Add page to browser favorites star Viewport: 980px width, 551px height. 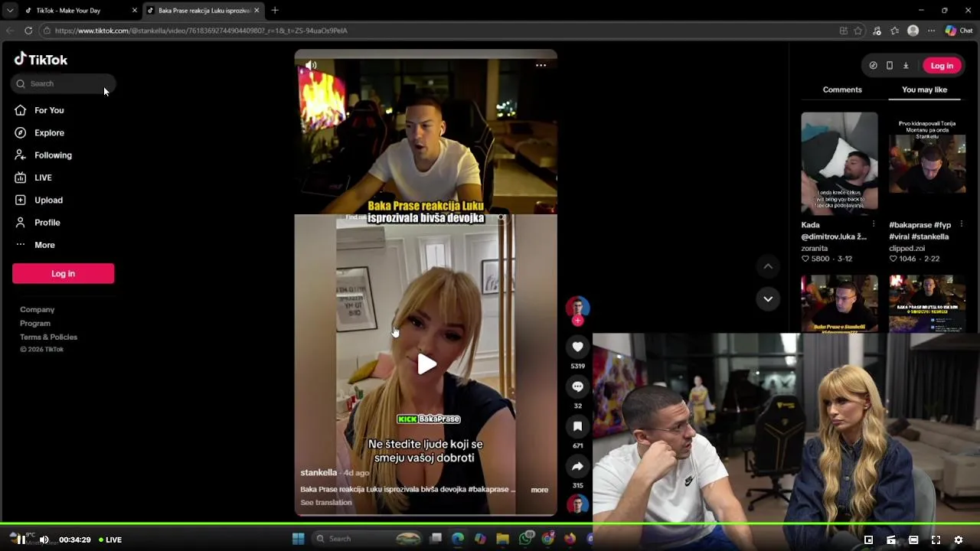tap(858, 31)
